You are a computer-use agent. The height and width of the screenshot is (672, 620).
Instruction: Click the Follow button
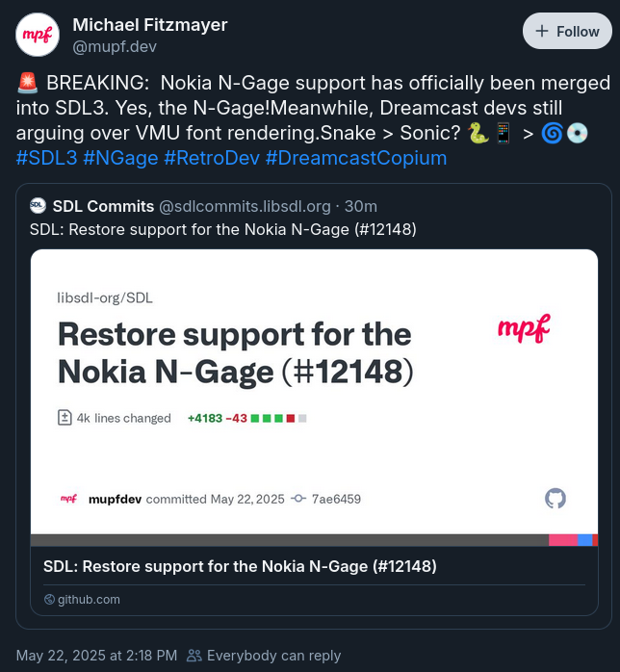[x=567, y=32]
